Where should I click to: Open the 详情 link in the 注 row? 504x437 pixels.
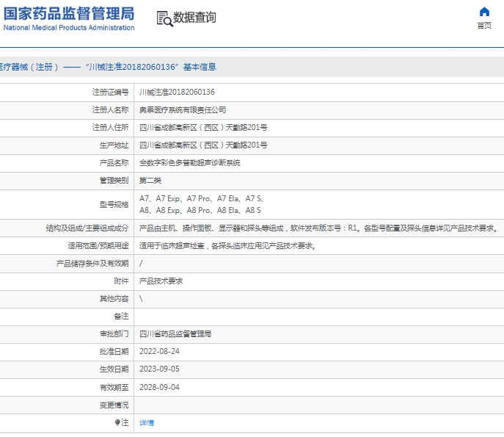click(147, 422)
